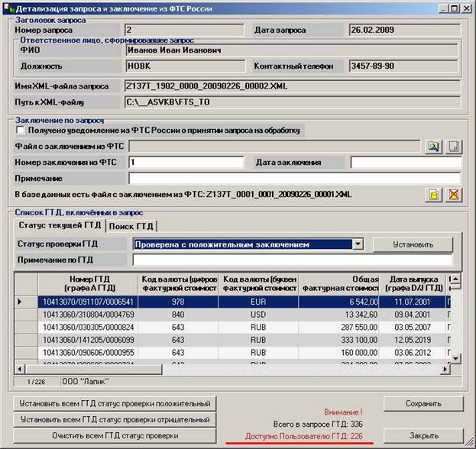
Task: Click the browse FTS conclusion file icon
Action: [433, 147]
